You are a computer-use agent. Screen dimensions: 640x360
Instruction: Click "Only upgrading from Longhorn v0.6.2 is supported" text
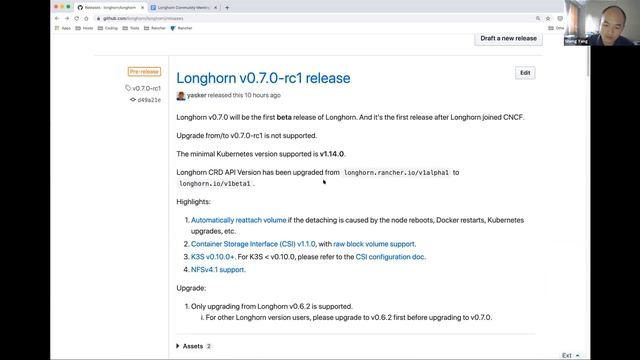click(x=272, y=307)
